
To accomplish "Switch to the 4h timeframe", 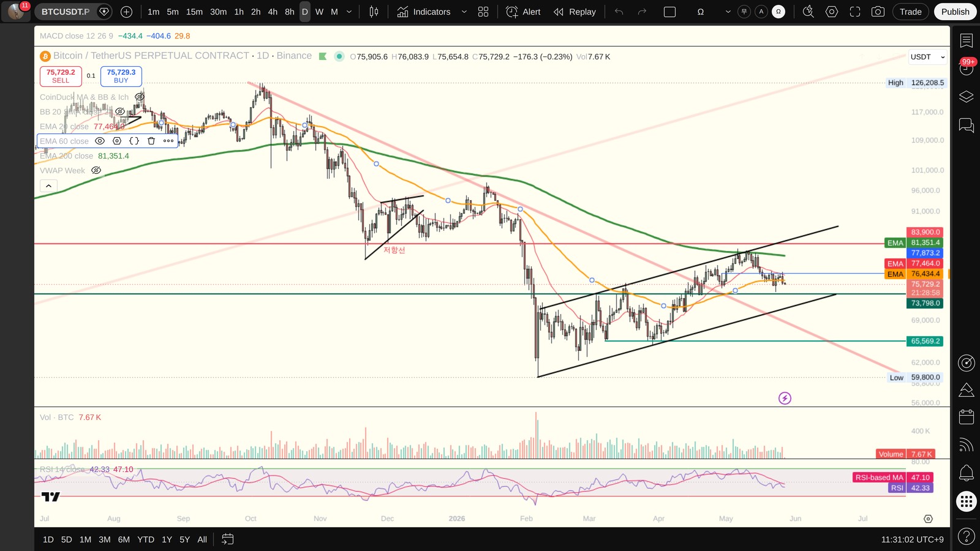I will pos(273,12).
